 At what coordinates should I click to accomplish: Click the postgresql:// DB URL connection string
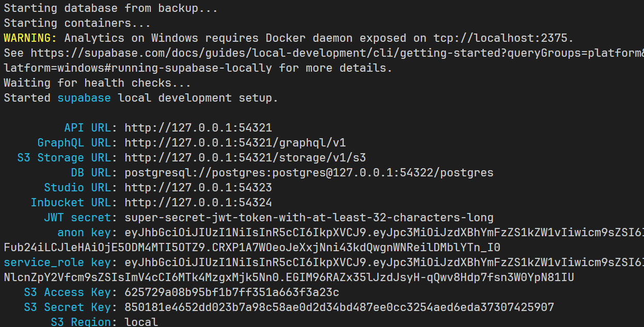coord(309,173)
